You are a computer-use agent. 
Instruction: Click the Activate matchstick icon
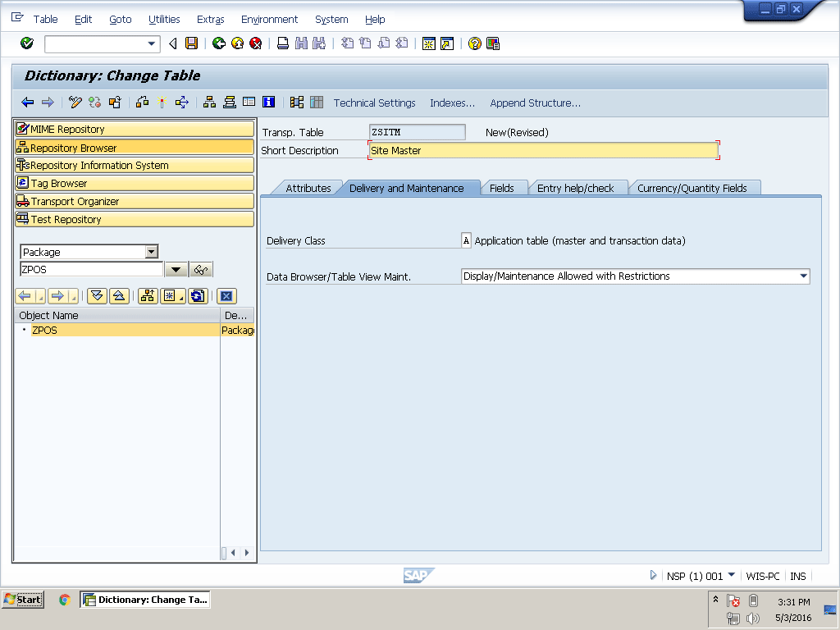pyautogui.click(x=162, y=103)
